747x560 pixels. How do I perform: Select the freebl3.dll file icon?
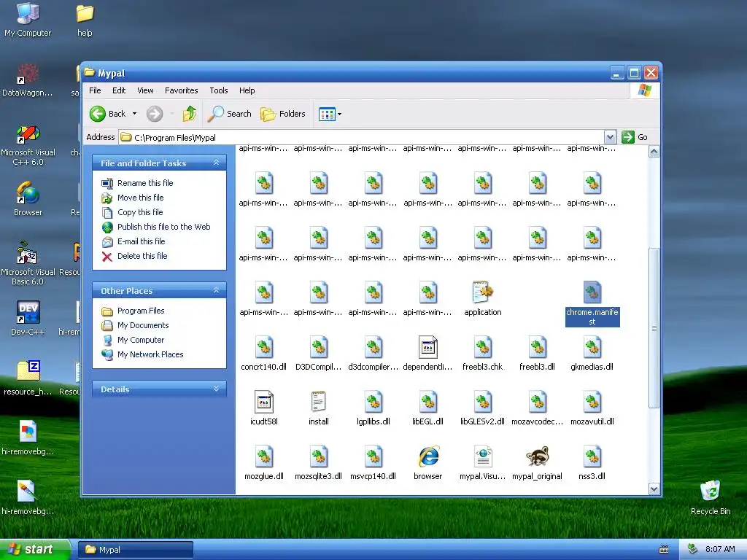coord(538,348)
